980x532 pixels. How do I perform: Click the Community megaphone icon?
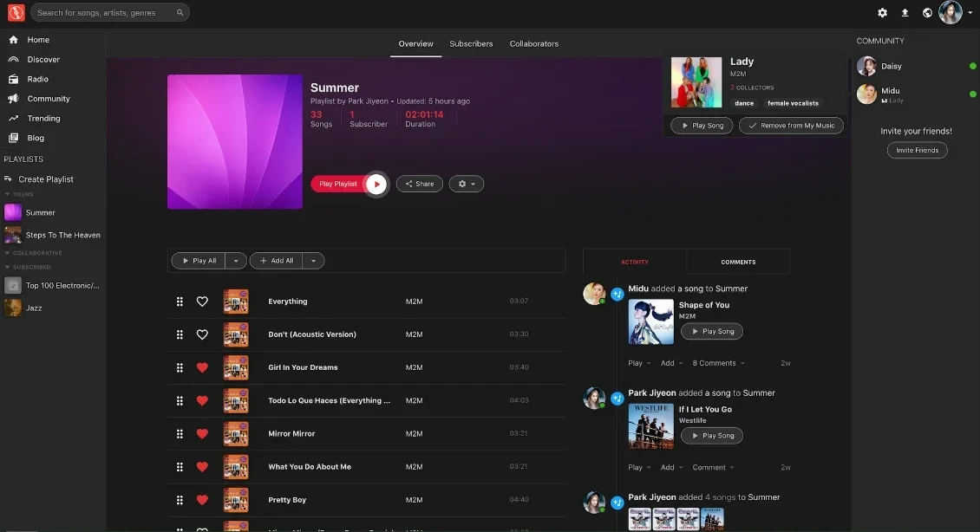coord(13,99)
